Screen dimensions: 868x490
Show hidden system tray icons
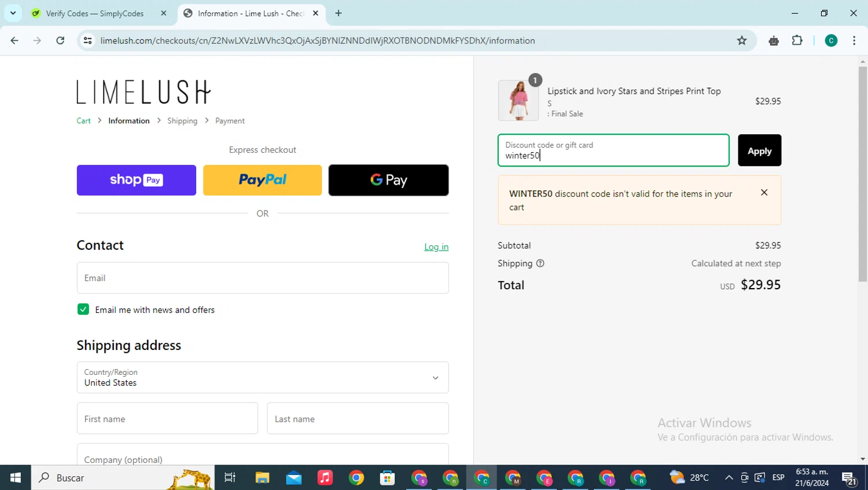[729, 478]
